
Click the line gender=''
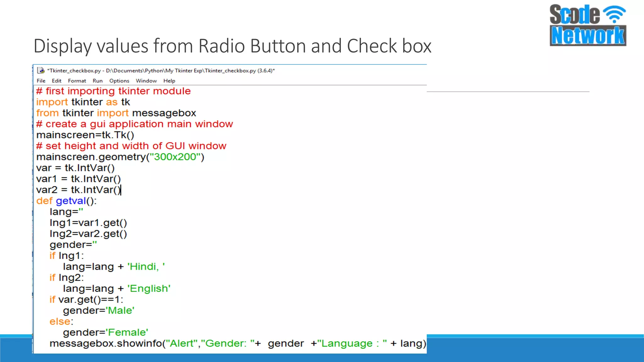[73, 245]
